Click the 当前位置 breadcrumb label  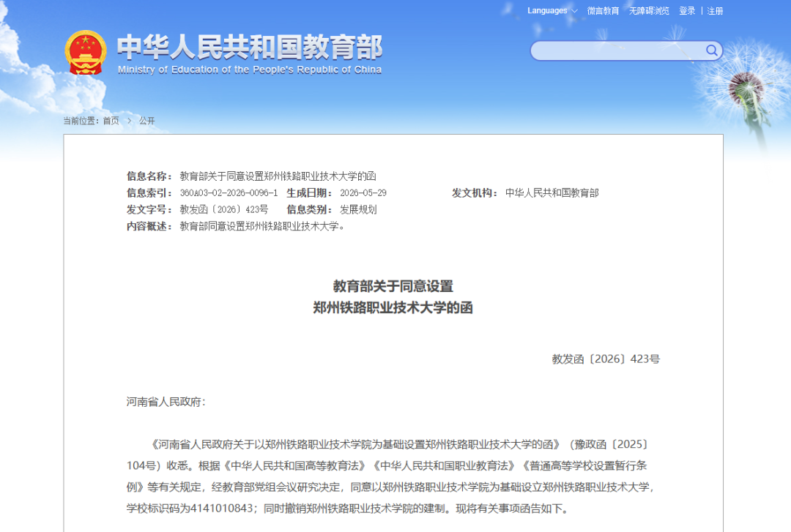pyautogui.click(x=81, y=121)
